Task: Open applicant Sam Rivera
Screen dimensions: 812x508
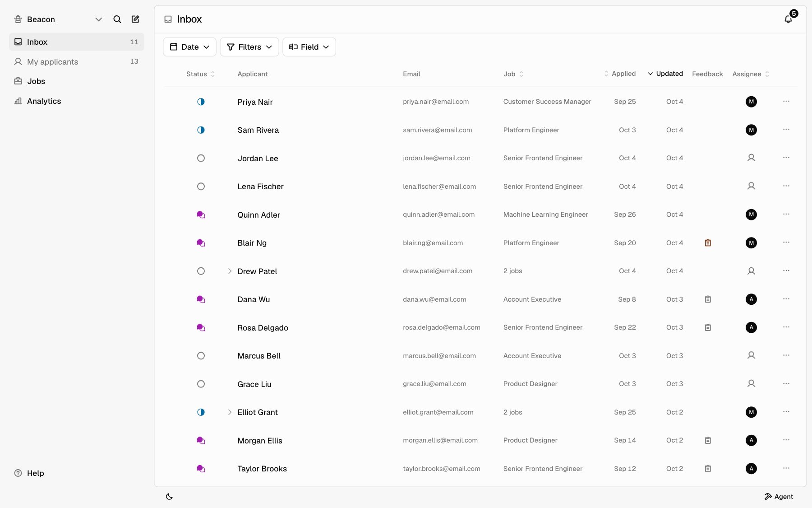Action: (258, 130)
